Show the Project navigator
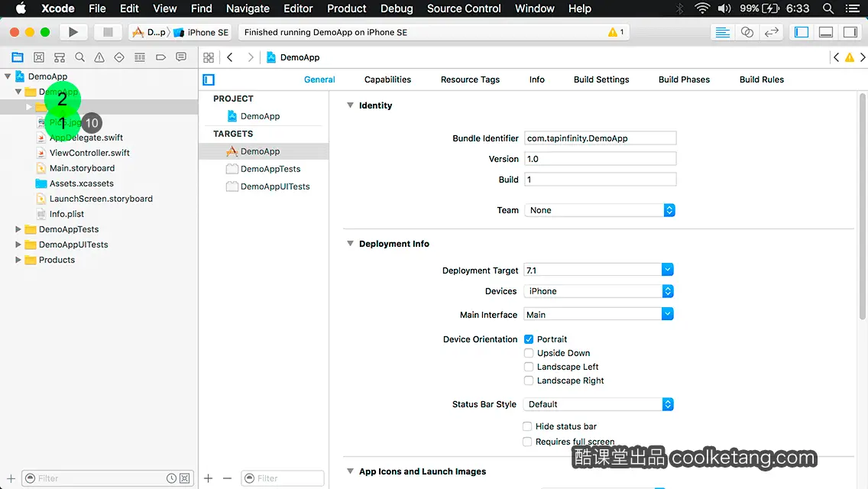The width and height of the screenshot is (868, 489). (18, 57)
